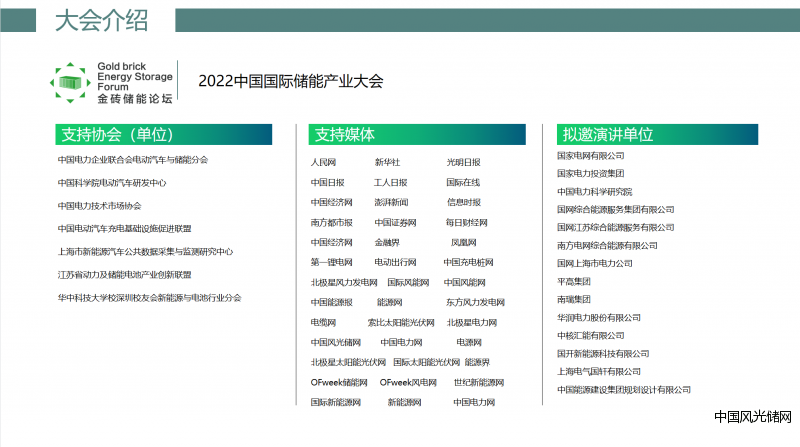Click 中核汇能有限公司 entry
Viewport: 800px width, 447px height.
[x=591, y=336]
